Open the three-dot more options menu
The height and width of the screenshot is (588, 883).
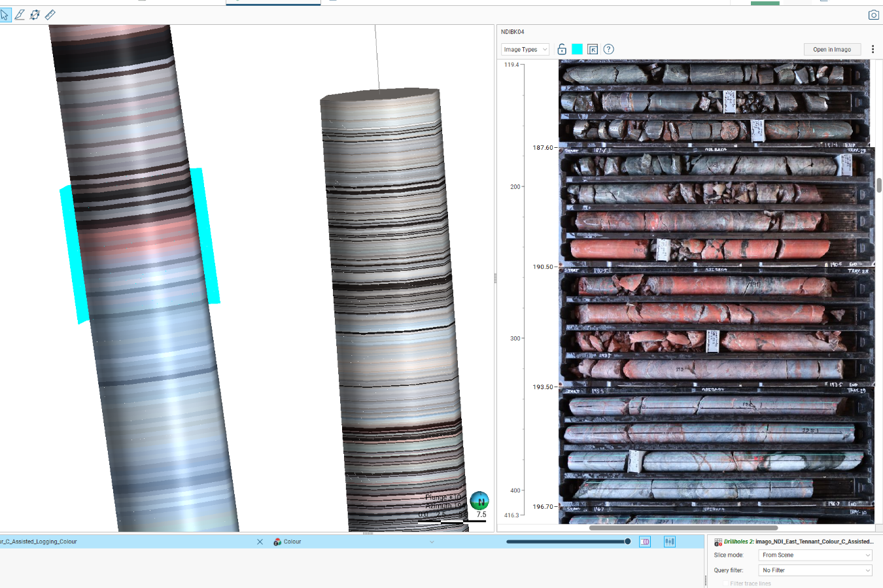(873, 49)
